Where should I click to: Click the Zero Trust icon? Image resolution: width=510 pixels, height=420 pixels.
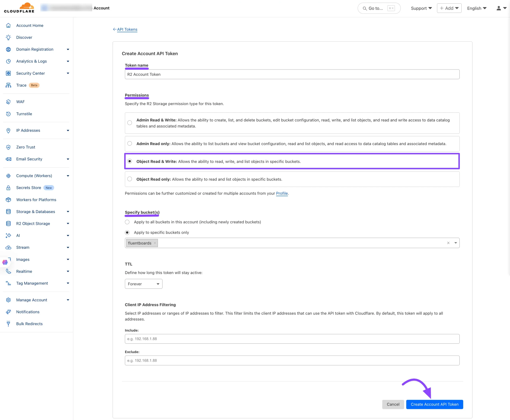tap(9, 147)
